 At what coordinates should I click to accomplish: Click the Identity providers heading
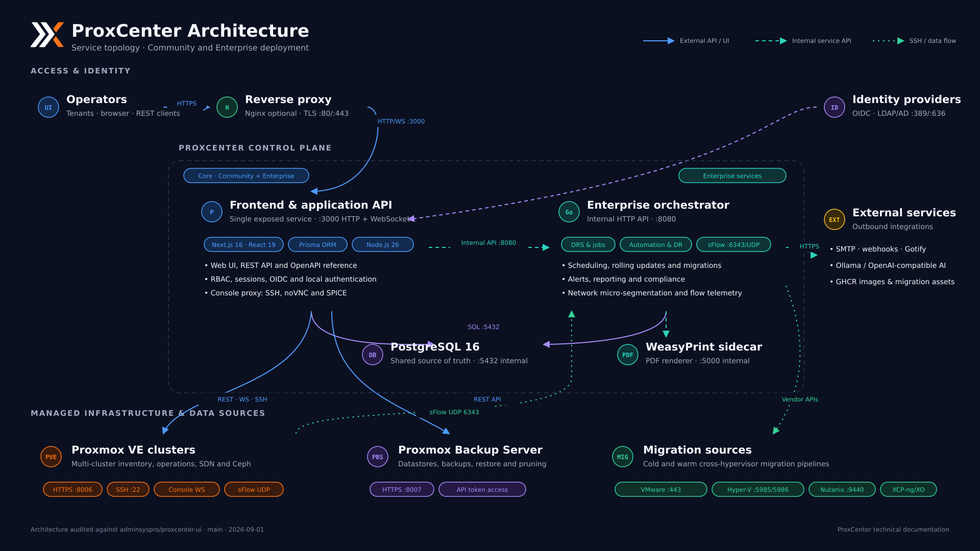point(906,99)
